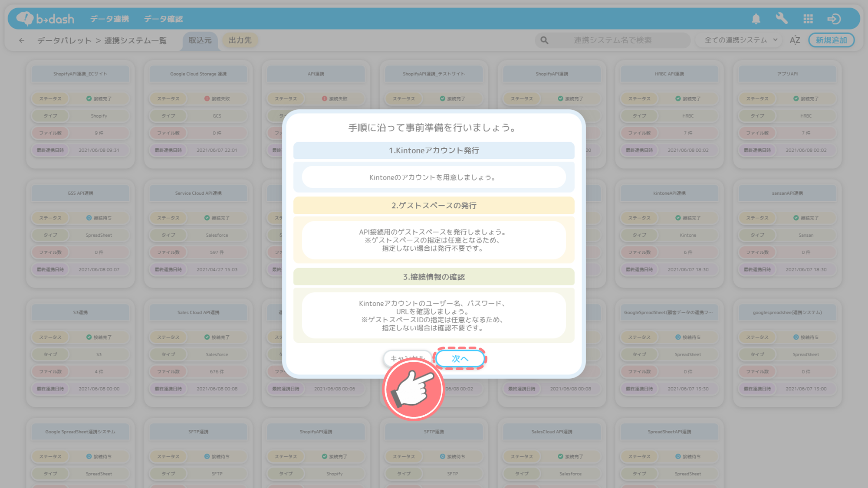Click the b→dash logo
The width and height of the screenshot is (868, 488).
45,19
